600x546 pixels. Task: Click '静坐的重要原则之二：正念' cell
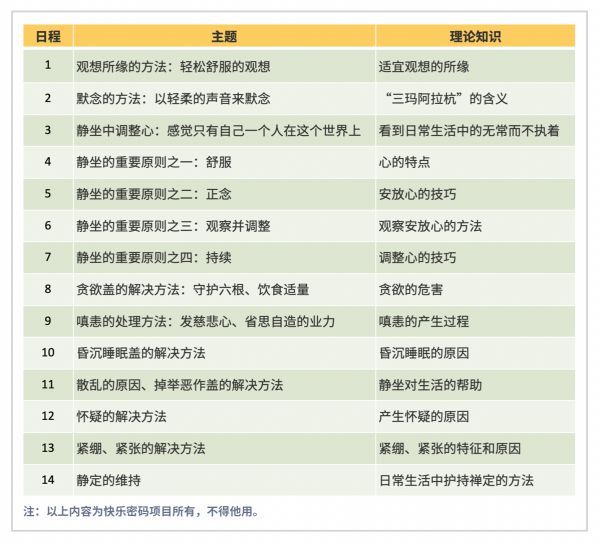pos(224,194)
